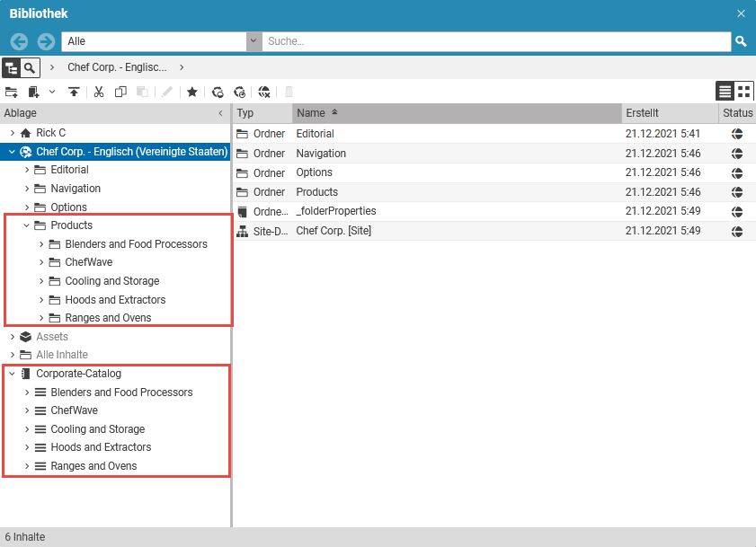Switch to thumbnail grid view

743,91
